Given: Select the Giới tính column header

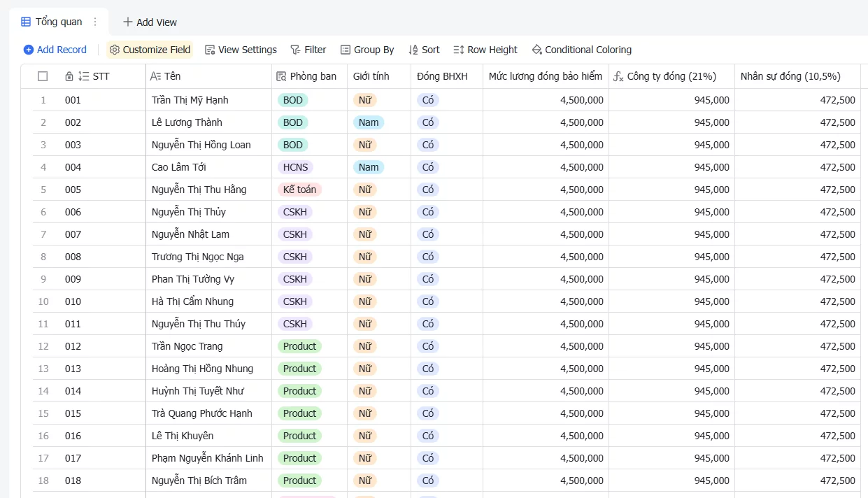Looking at the screenshot, I should 379,76.
